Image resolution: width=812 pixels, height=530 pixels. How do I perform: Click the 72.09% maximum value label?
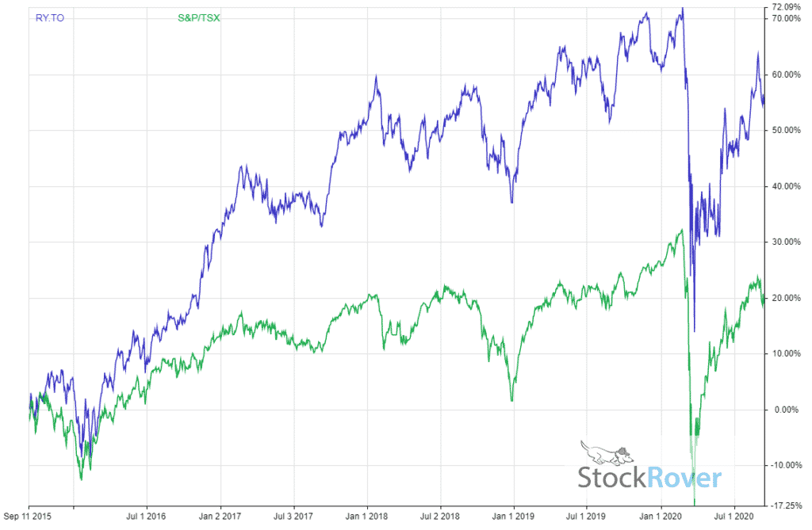pos(788,7)
